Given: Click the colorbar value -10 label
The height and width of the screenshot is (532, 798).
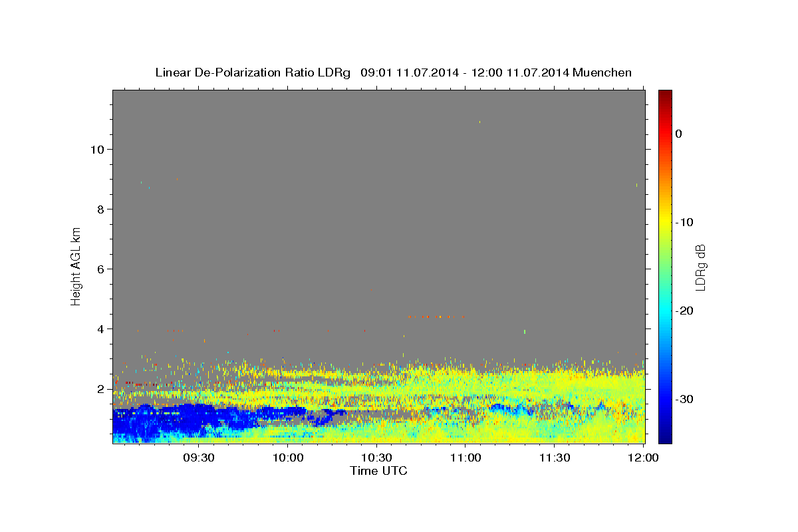Looking at the screenshot, I should click(x=685, y=222).
